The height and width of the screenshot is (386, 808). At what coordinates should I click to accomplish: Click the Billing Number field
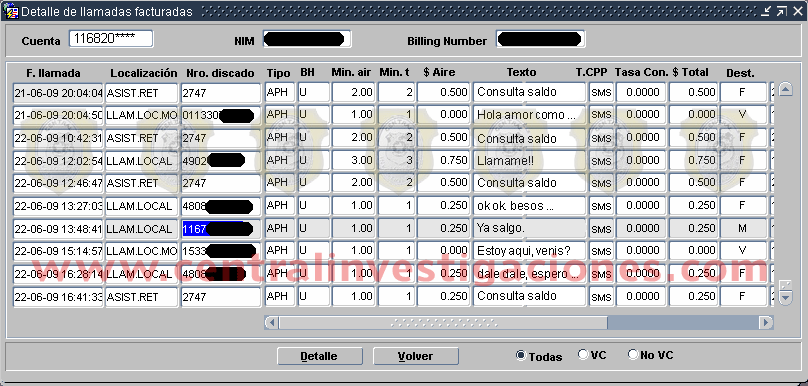tap(541, 39)
